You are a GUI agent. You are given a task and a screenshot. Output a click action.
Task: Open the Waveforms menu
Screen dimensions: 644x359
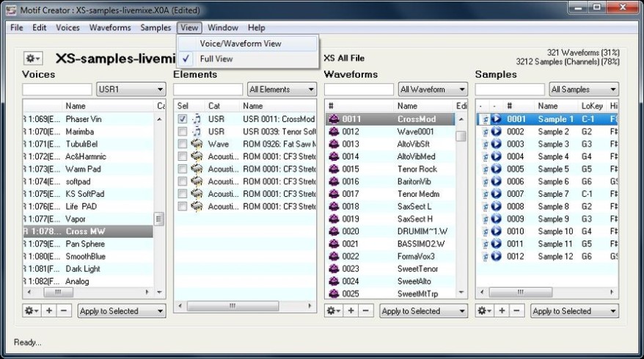[x=110, y=28]
